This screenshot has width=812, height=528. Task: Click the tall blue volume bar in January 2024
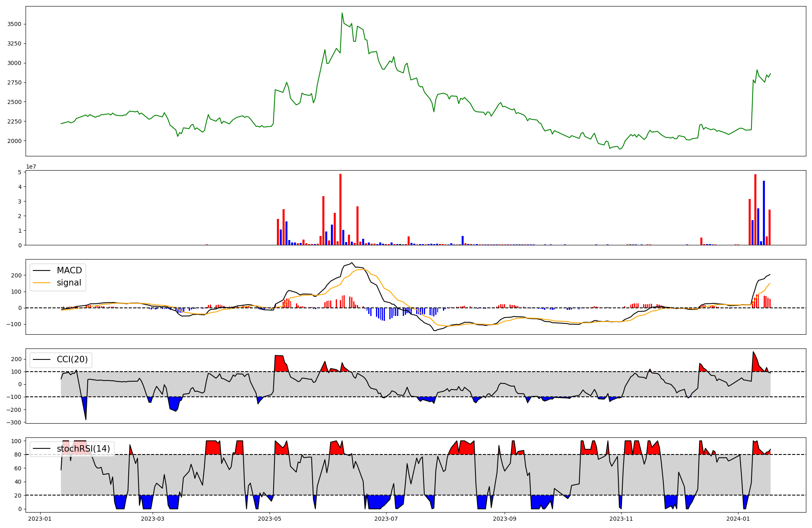point(764,213)
